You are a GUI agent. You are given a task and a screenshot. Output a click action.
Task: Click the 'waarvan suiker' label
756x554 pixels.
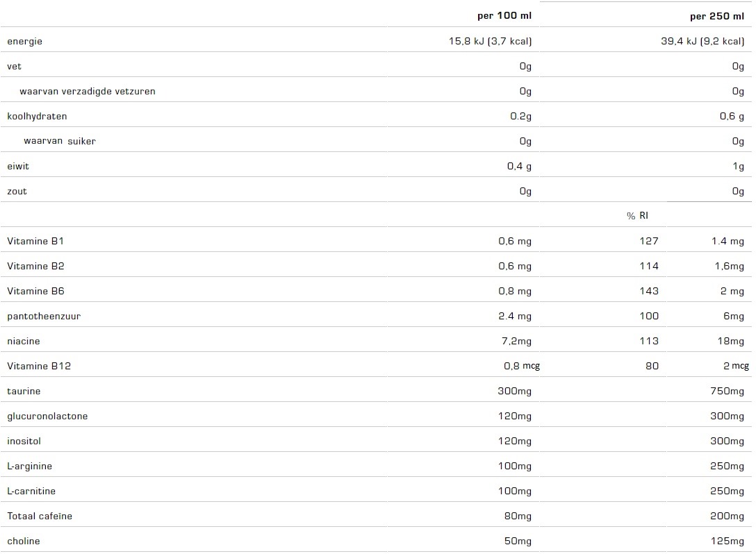pyautogui.click(x=60, y=141)
